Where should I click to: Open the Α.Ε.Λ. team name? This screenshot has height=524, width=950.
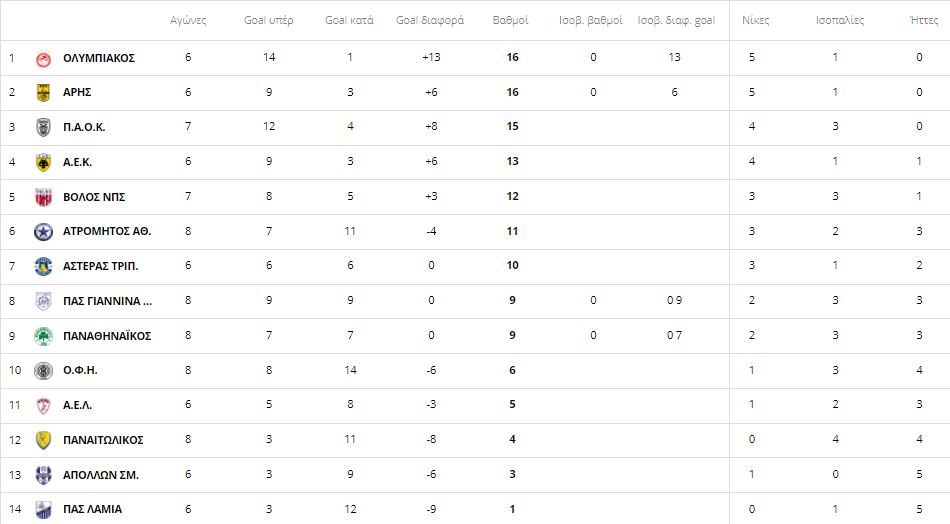point(78,405)
